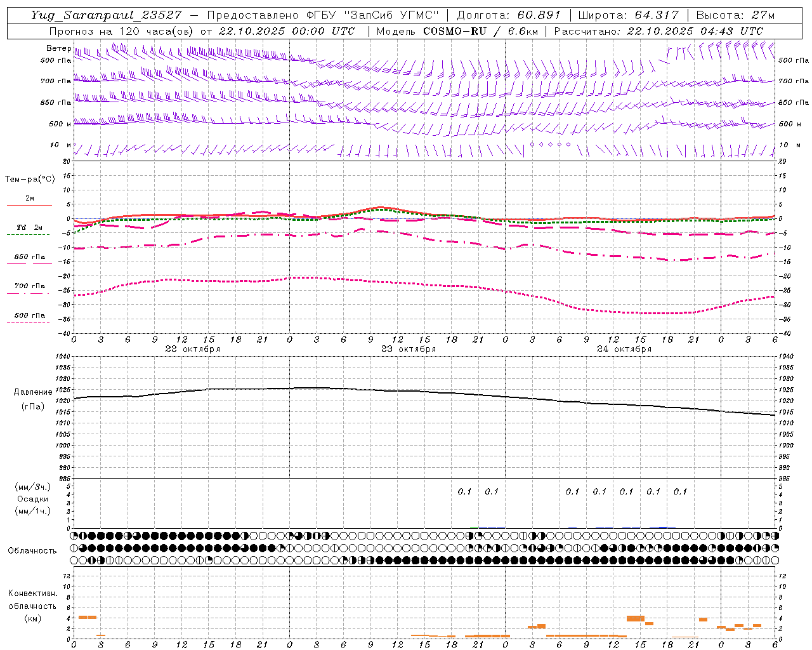Click the 'Ветер' wind panel label
Viewport: 812px width, 650px height.
(x=58, y=48)
